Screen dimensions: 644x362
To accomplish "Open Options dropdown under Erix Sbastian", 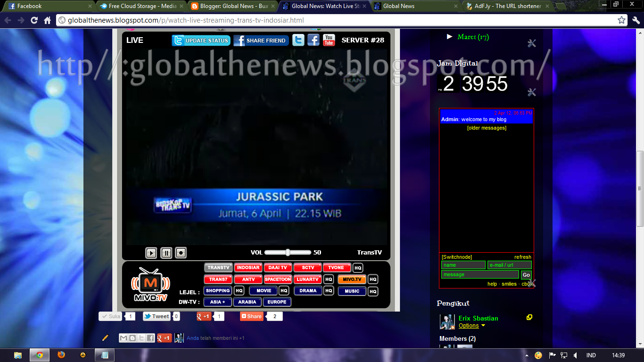I will (x=472, y=326).
